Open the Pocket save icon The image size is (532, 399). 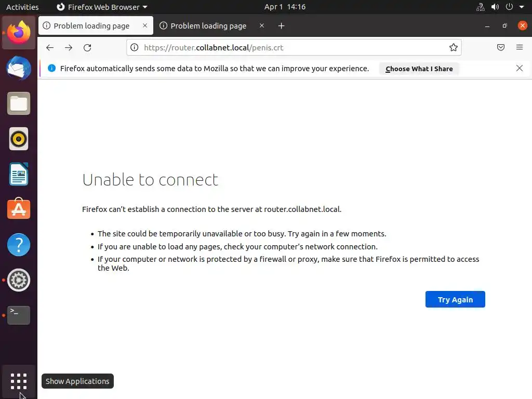tap(500, 47)
